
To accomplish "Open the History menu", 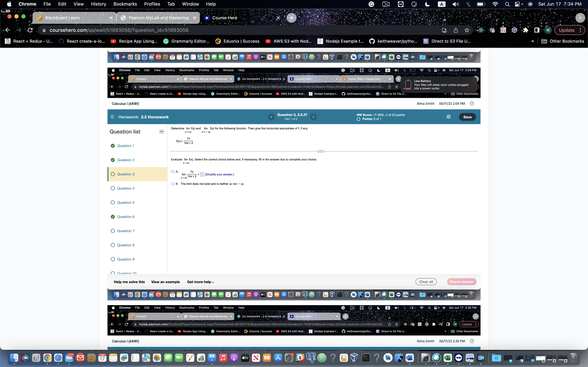I will [98, 4].
